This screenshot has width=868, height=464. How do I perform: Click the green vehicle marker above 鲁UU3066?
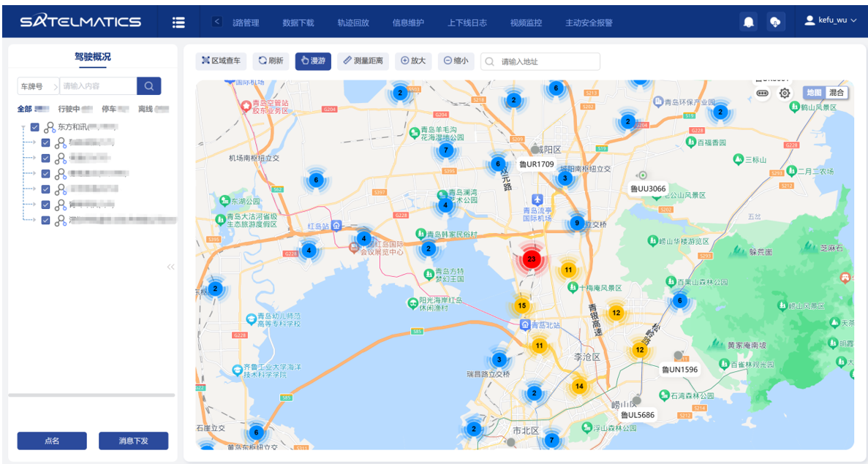tap(643, 175)
